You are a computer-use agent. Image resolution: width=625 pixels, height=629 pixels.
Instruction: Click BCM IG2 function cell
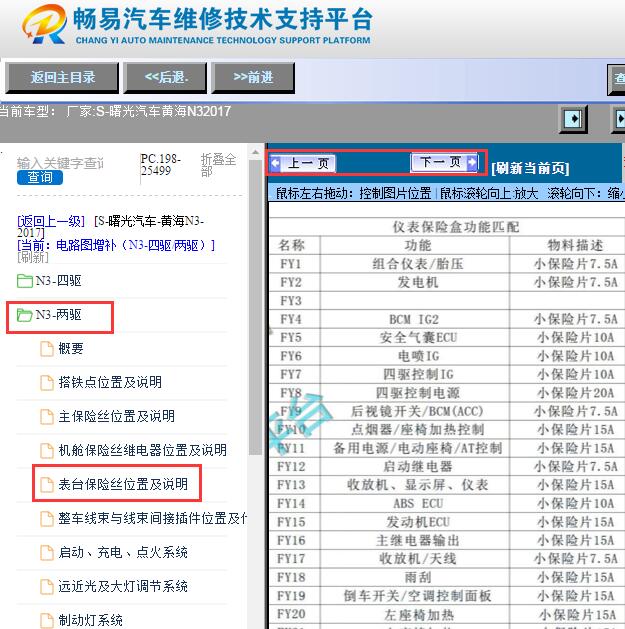click(x=414, y=319)
